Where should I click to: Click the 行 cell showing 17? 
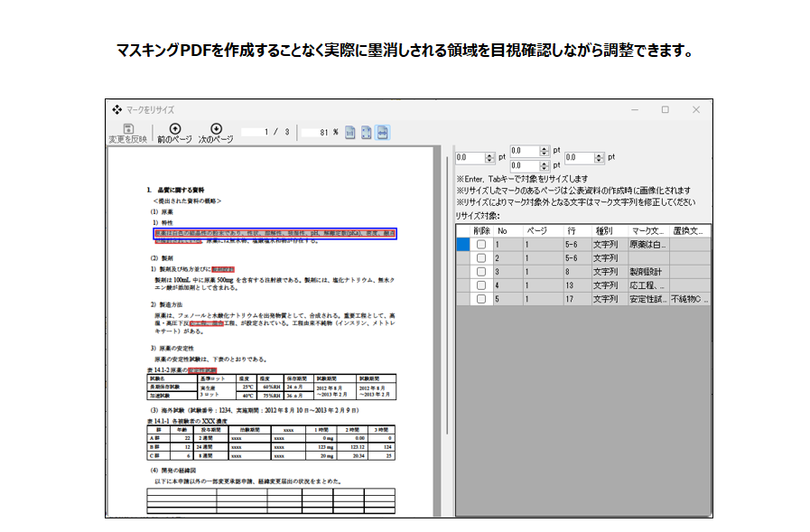(576, 299)
